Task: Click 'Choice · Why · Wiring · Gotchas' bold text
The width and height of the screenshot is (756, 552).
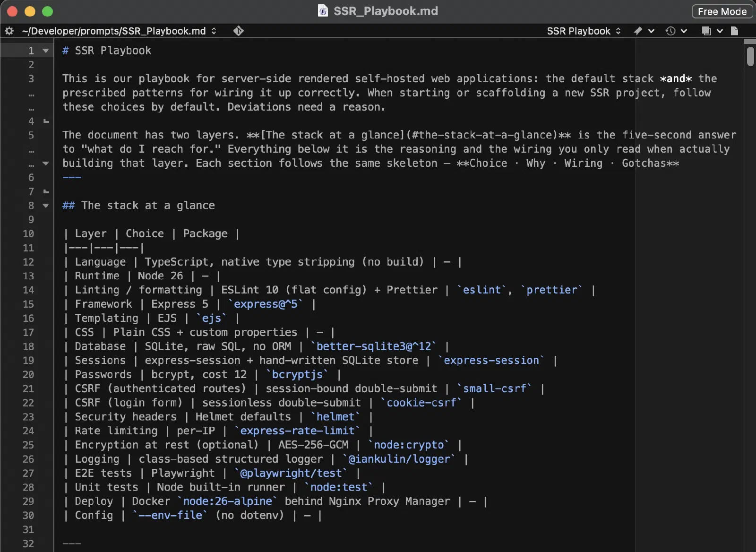Action: (x=568, y=164)
